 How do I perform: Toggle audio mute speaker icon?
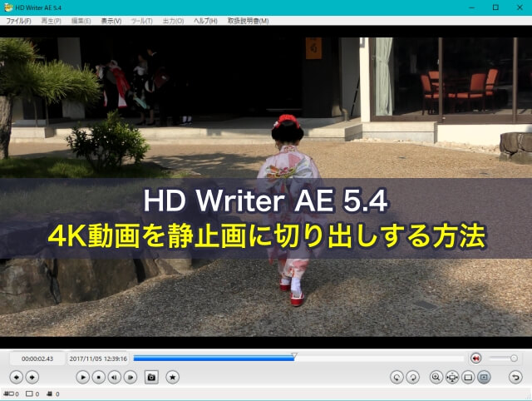[x=475, y=359]
